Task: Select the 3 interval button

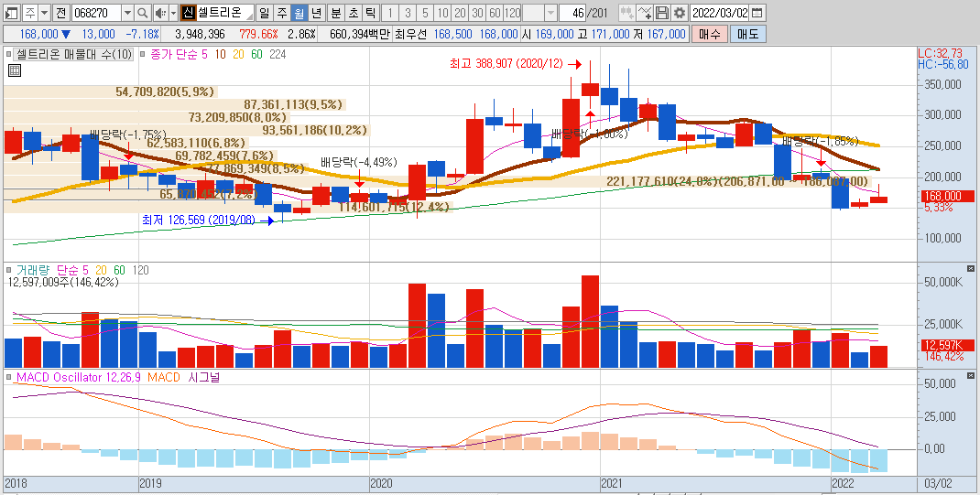Action: click(408, 13)
